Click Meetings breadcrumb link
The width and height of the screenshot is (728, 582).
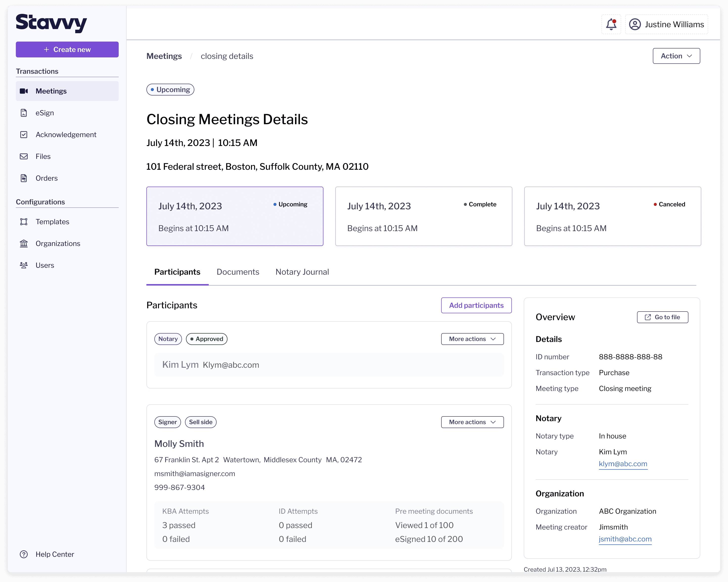(x=164, y=56)
